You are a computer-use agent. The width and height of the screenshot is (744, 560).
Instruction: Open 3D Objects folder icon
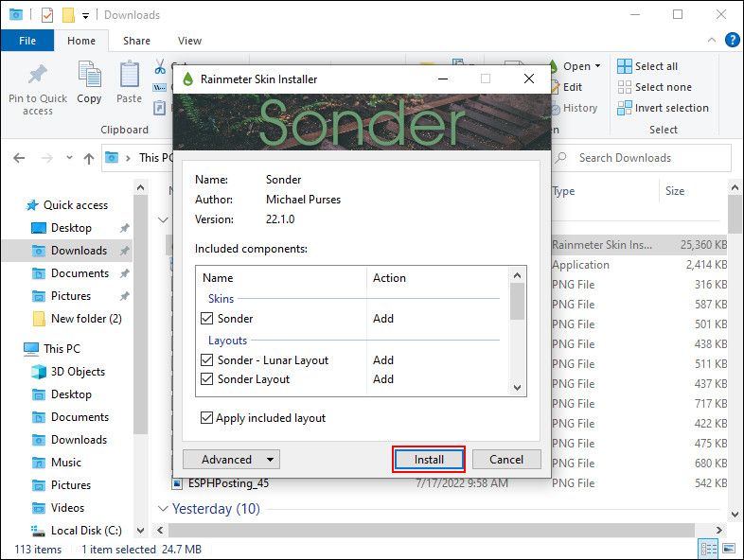39,371
